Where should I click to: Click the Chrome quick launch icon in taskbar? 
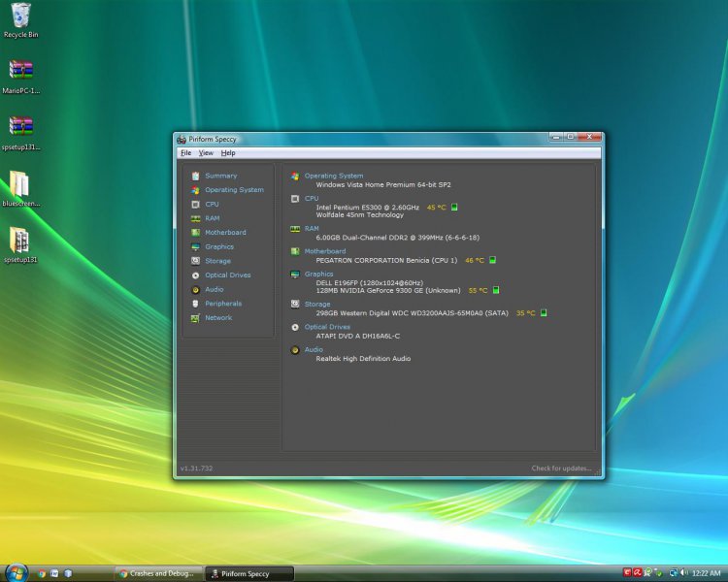coord(42,573)
